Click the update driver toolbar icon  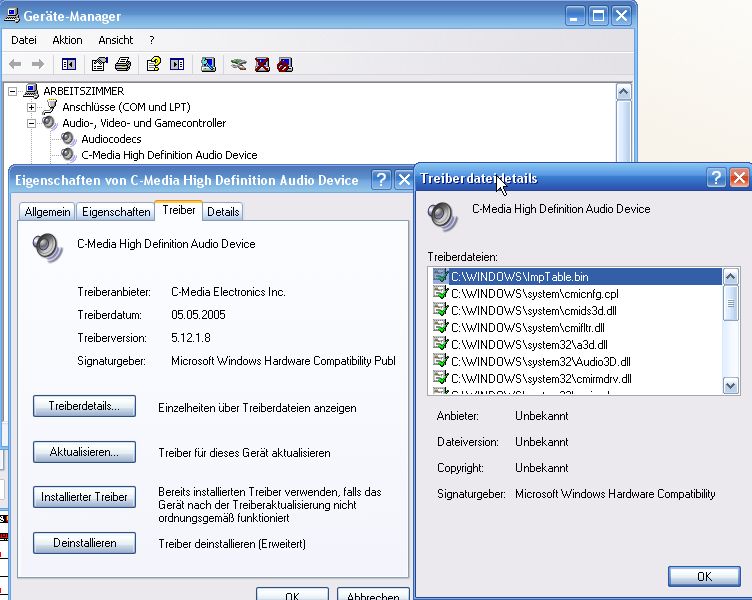coord(238,64)
